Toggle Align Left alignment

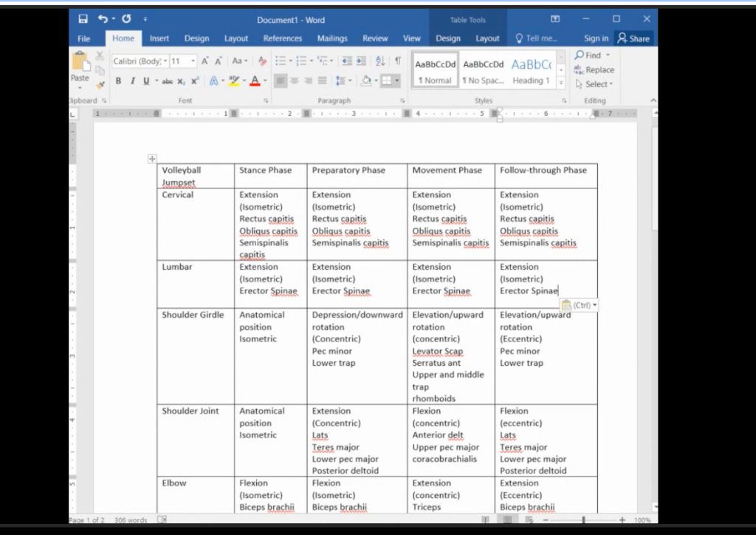[280, 81]
